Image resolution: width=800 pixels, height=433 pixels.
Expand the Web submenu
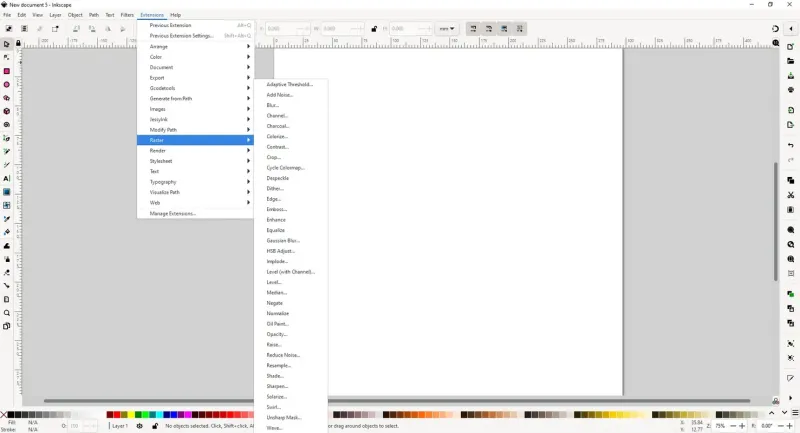[x=195, y=202]
